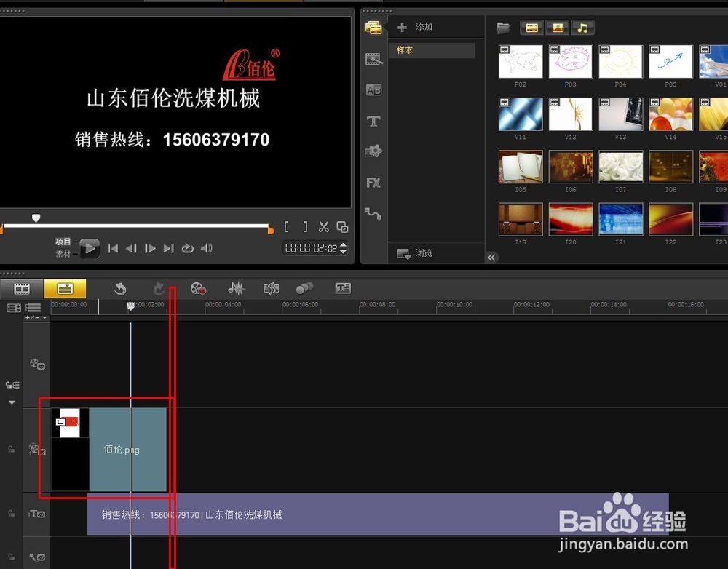The height and width of the screenshot is (569, 728).
Task: Select the 销售热线 title clip
Action: tap(378, 514)
